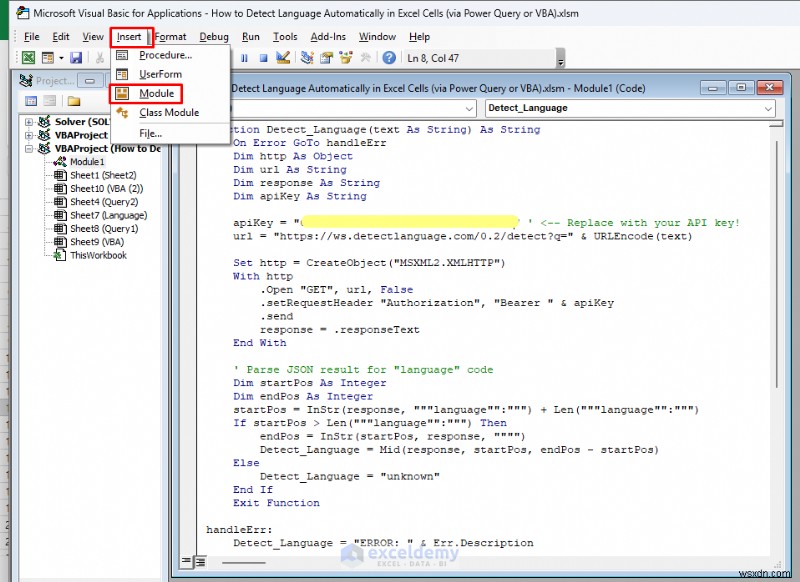Open the Debug menu
The height and width of the screenshot is (582, 800).
tap(214, 37)
